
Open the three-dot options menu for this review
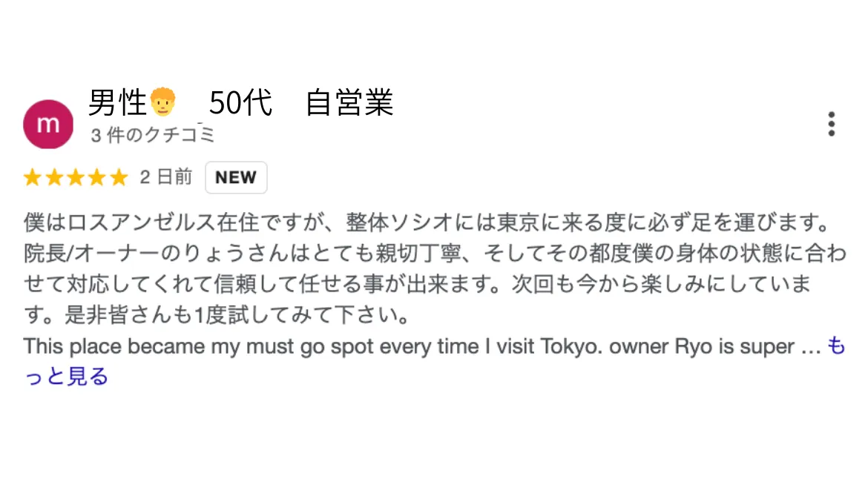831,124
